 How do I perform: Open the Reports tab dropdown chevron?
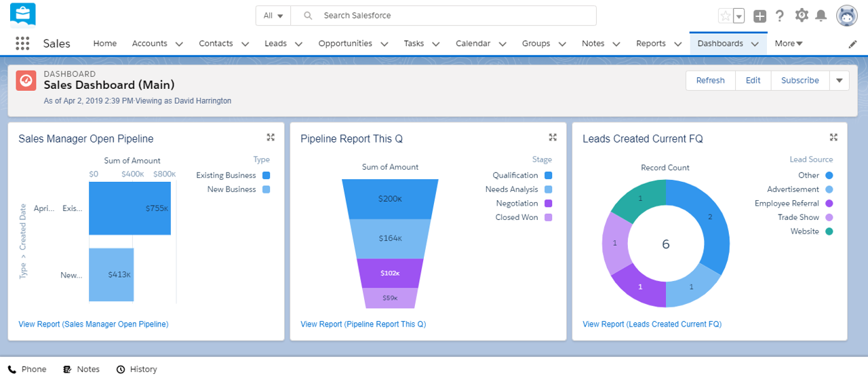pyautogui.click(x=677, y=43)
